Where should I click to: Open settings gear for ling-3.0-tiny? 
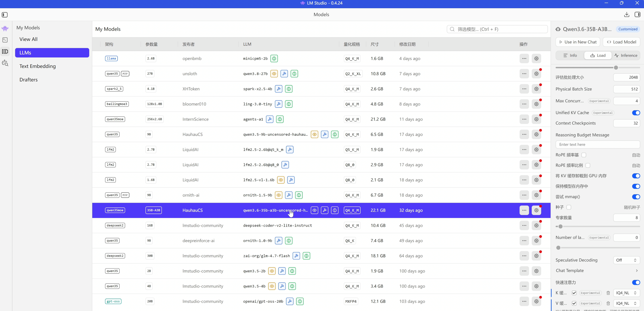click(536, 104)
